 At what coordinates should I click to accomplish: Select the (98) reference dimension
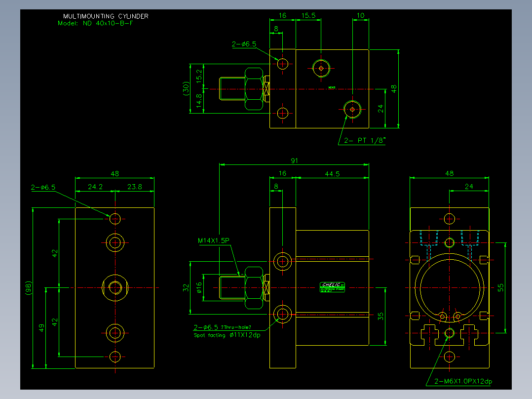29,287
